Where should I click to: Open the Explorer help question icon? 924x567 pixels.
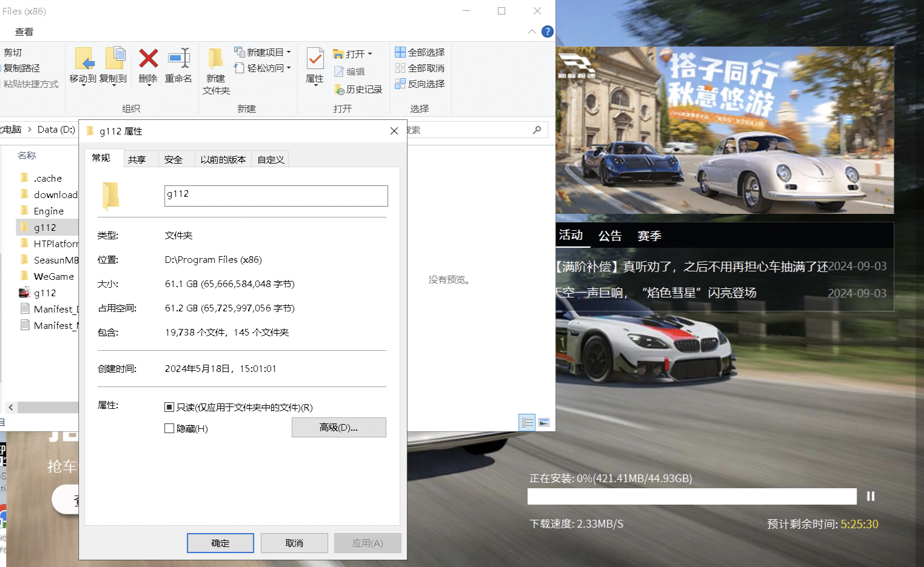[547, 31]
